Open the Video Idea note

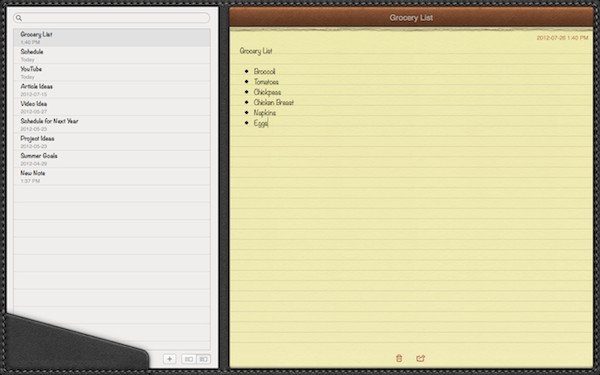pos(112,107)
